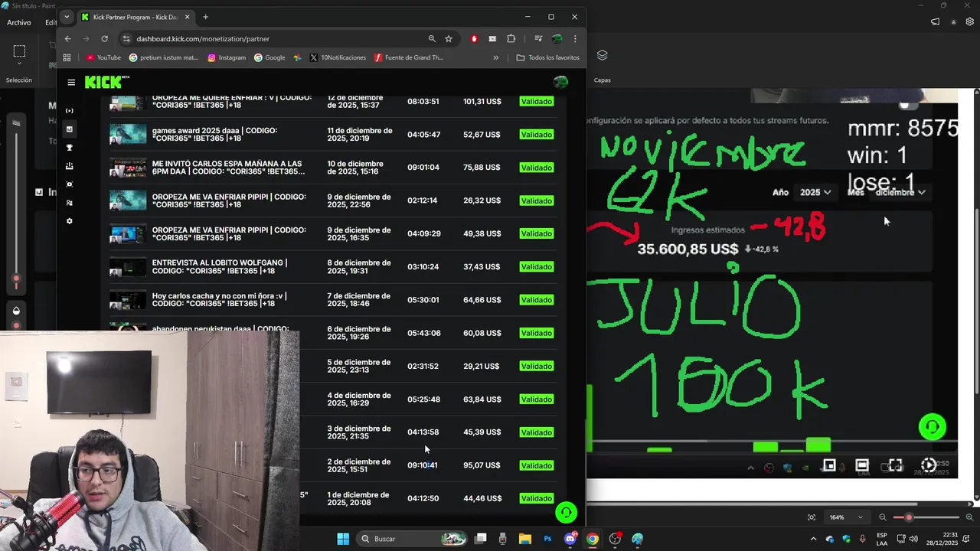980x551 pixels.
Task: Open Discord from taskbar
Action: point(570,539)
